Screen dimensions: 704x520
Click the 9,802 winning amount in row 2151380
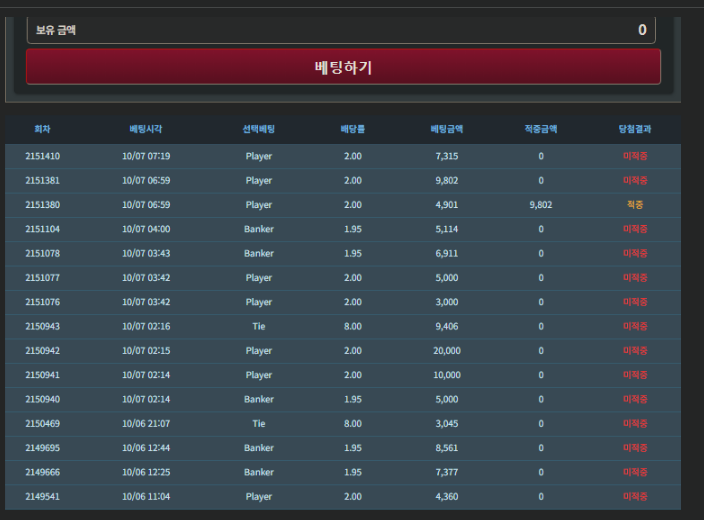coord(541,205)
